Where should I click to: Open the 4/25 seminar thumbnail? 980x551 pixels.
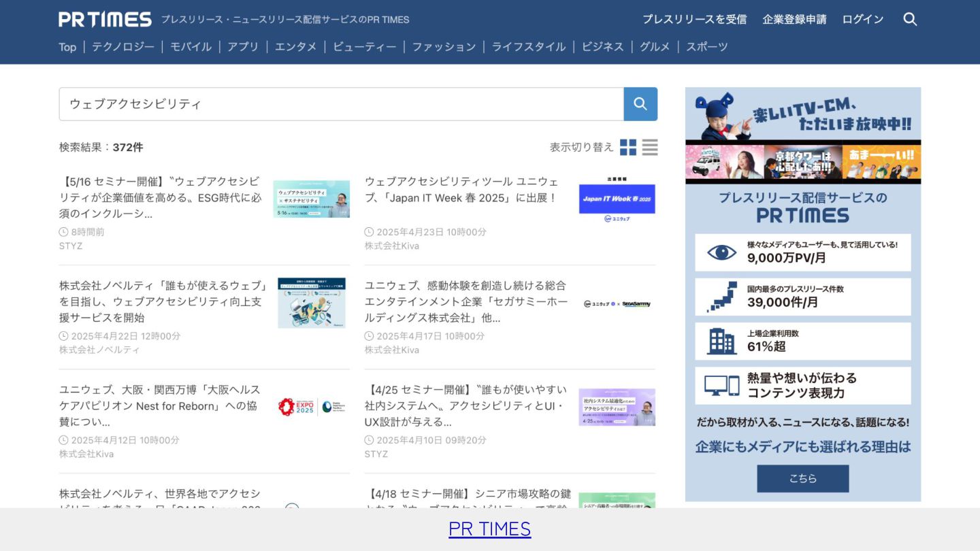pyautogui.click(x=617, y=407)
